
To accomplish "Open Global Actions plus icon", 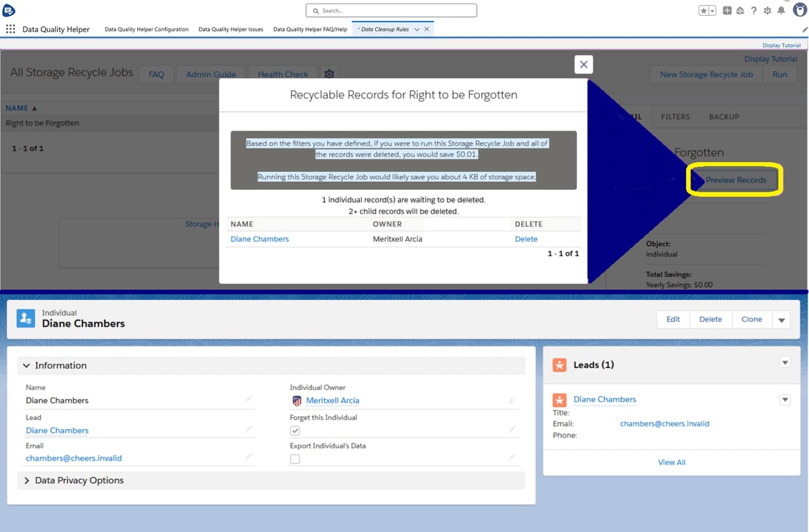I will point(727,10).
